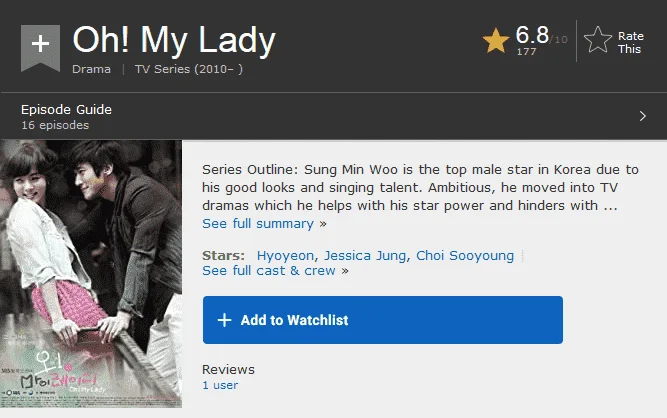Click the watchlist ribbon plus icon
Image resolution: width=667 pixels, height=418 pixels.
[x=40, y=47]
